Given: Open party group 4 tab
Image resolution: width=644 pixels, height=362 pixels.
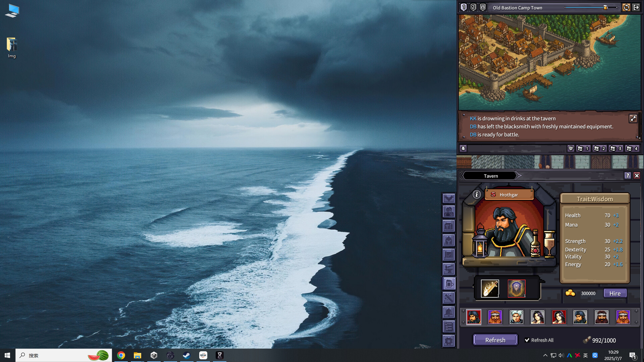Looking at the screenshot, I should 633,148.
